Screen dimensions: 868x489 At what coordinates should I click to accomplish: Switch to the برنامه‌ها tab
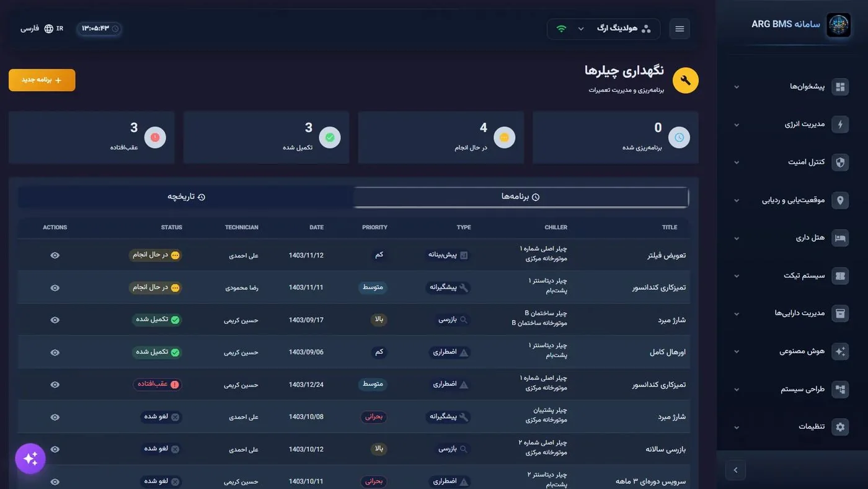pos(521,197)
